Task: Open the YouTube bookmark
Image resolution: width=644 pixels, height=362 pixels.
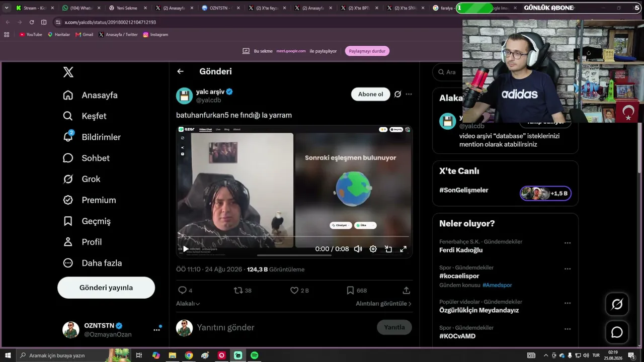Action: point(31,35)
